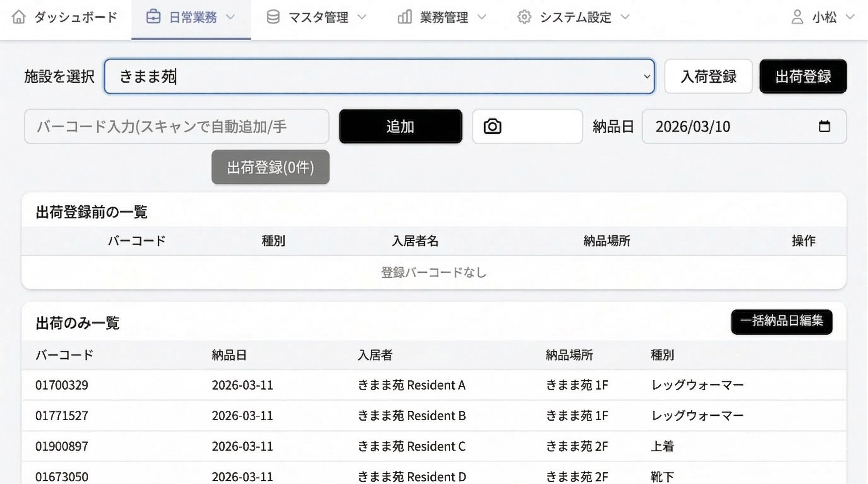Click the bar chart icon for 業務管理

(x=404, y=17)
